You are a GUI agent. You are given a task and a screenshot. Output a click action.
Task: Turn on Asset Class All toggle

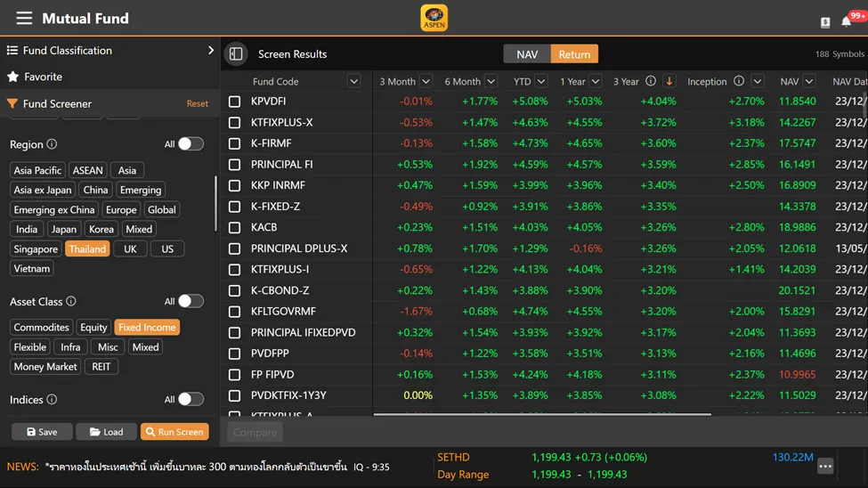click(191, 302)
